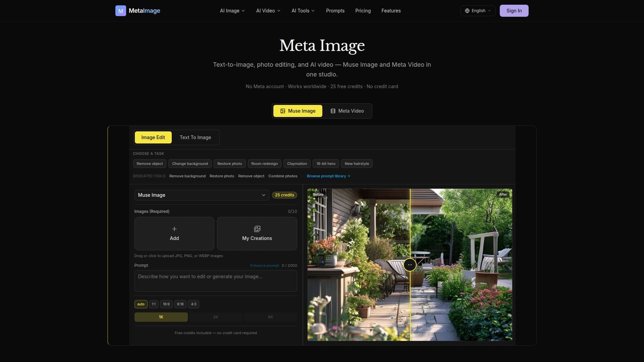
Task: Go to the Prompts page
Action: [335, 11]
